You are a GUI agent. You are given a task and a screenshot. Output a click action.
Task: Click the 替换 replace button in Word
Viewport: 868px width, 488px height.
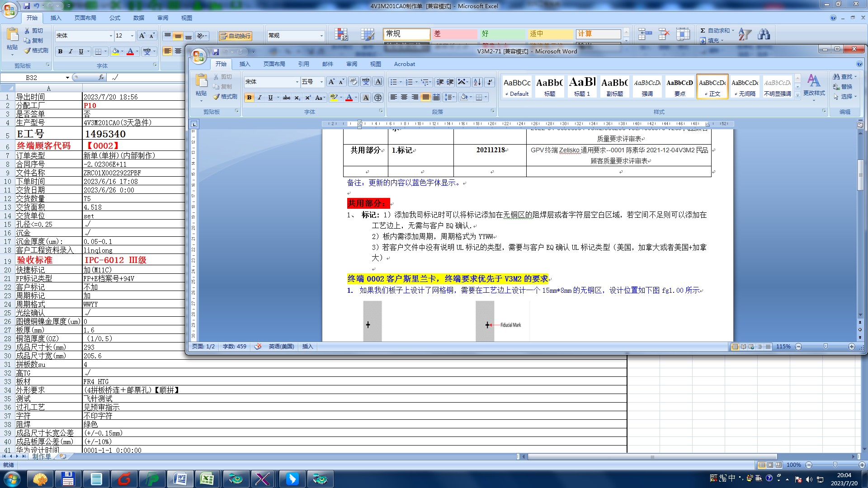[x=843, y=86]
